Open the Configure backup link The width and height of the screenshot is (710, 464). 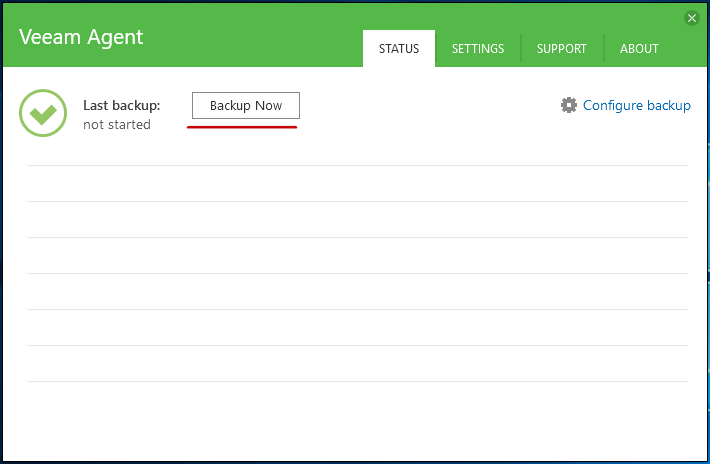(x=636, y=105)
